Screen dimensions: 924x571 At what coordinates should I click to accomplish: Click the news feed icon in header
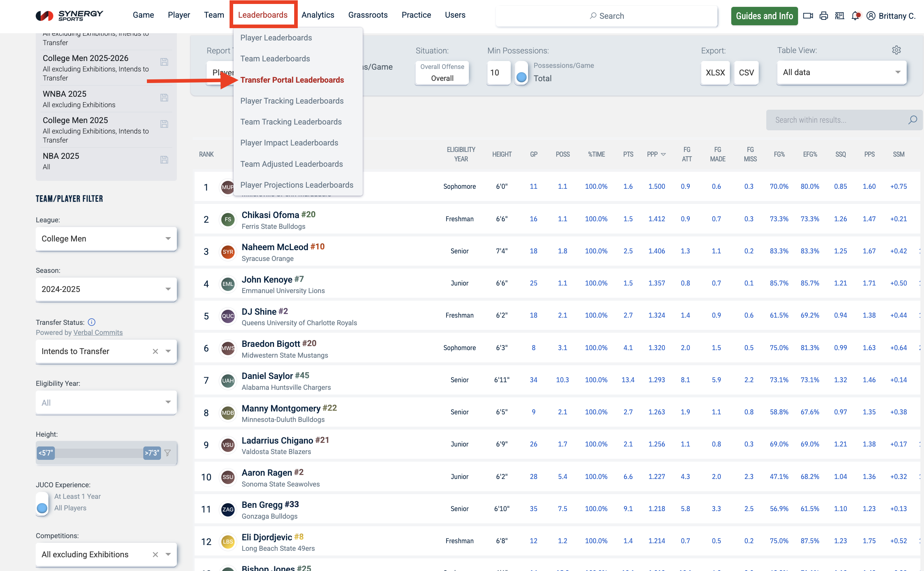839,16
